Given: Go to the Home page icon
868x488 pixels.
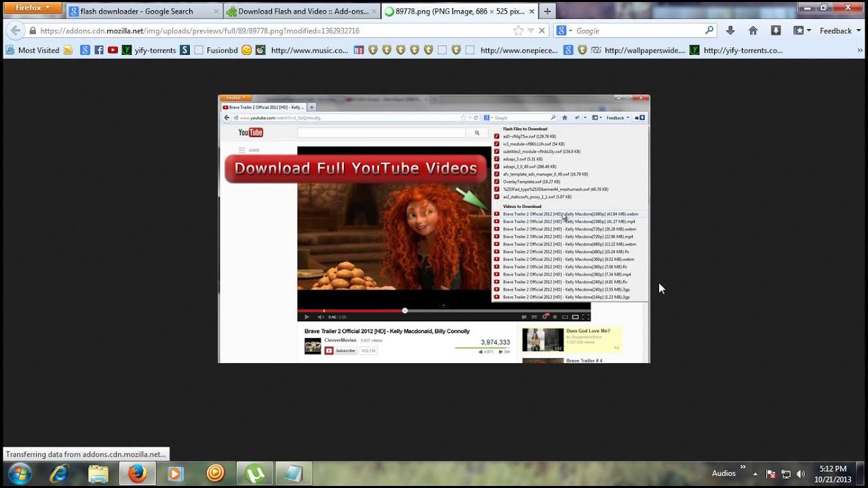Looking at the screenshot, I should click(x=753, y=31).
